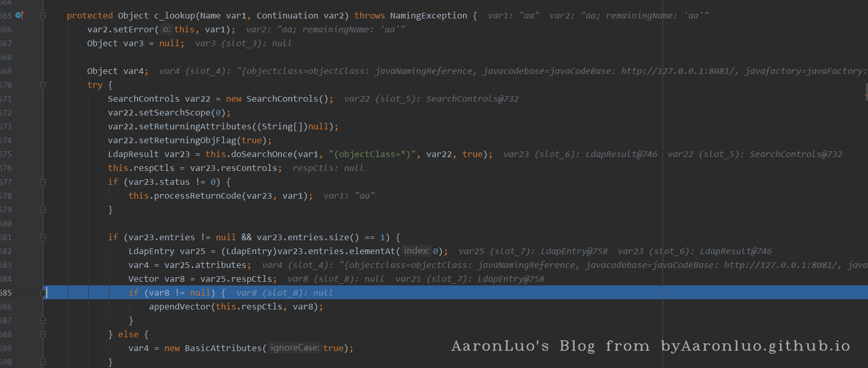868x368 pixels.
Task: Fold the highlighted var8 null check block
Action: coord(43,293)
